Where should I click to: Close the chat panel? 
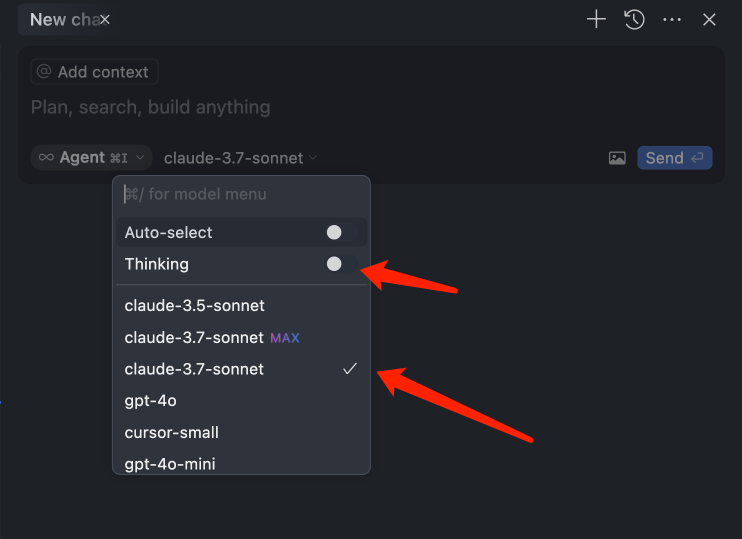[709, 19]
